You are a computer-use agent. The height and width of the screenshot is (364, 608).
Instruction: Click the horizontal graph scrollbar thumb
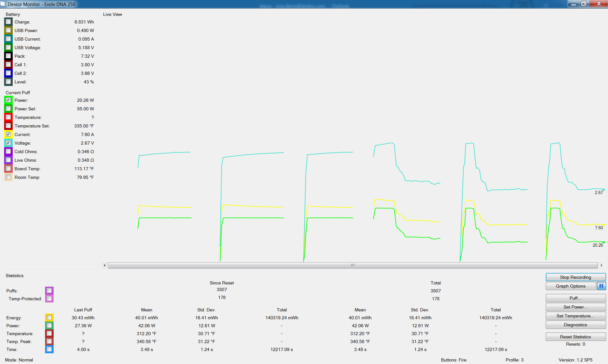(353, 265)
